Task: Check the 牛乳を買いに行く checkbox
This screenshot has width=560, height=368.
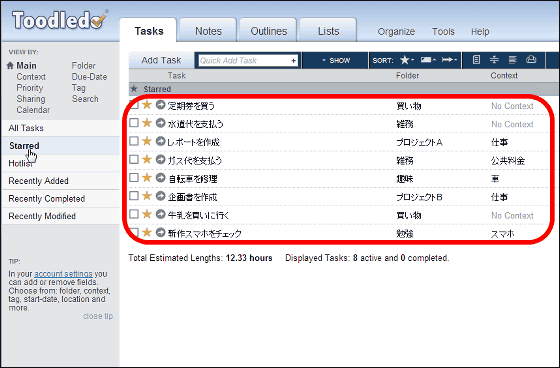Action: [134, 214]
